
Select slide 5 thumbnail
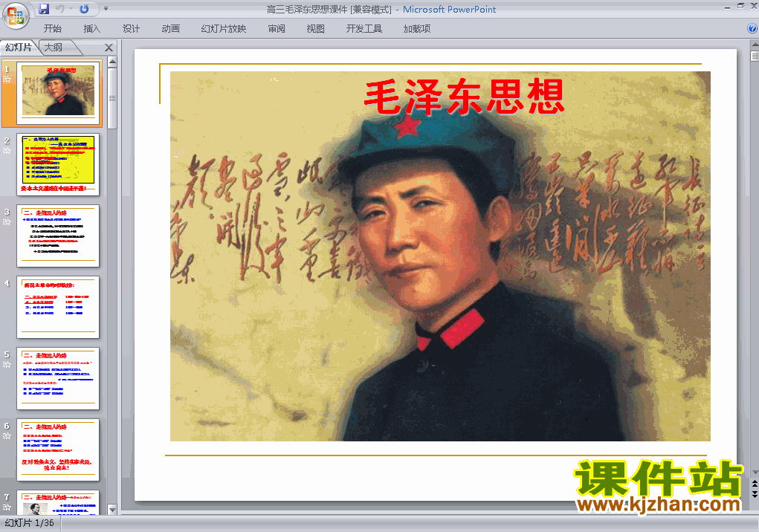pos(58,378)
